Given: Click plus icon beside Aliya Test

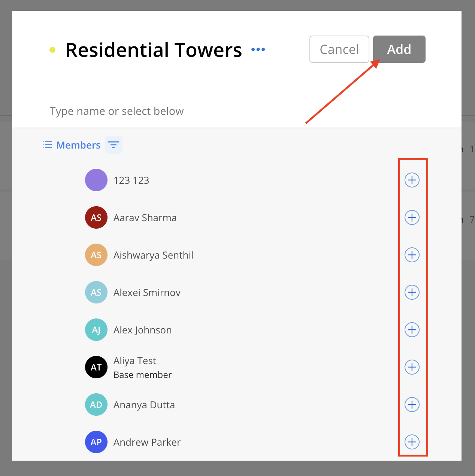Looking at the screenshot, I should point(412,367).
